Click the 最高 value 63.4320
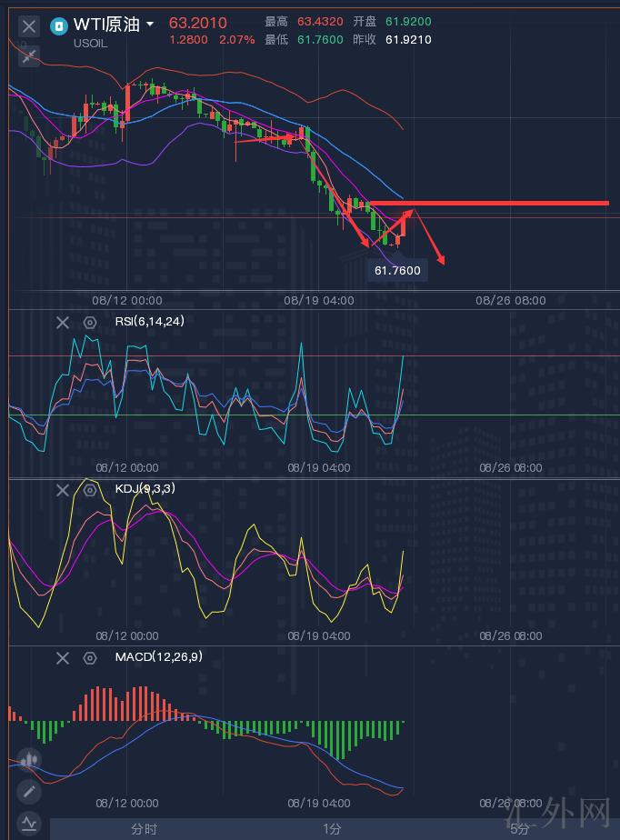The width and height of the screenshot is (620, 840). pos(320,22)
